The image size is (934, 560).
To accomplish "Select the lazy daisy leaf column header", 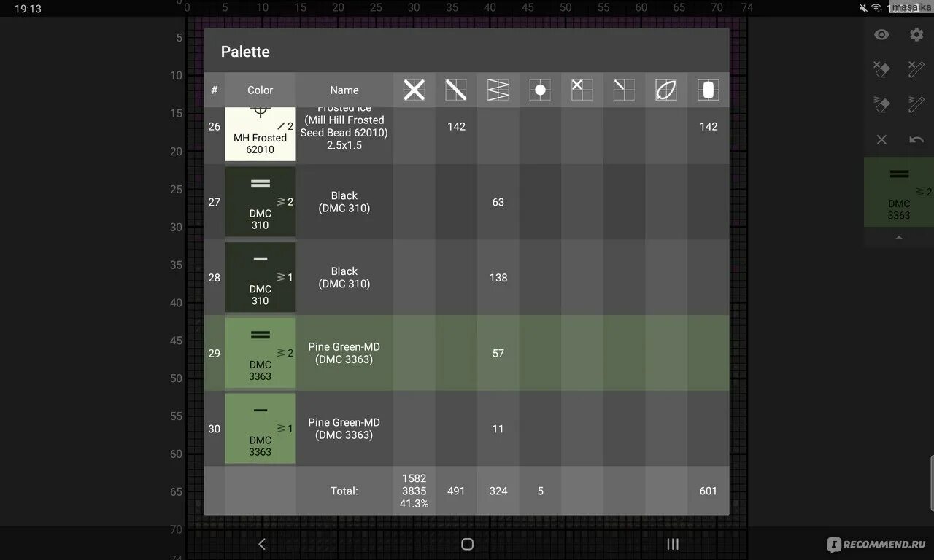I will [x=666, y=90].
